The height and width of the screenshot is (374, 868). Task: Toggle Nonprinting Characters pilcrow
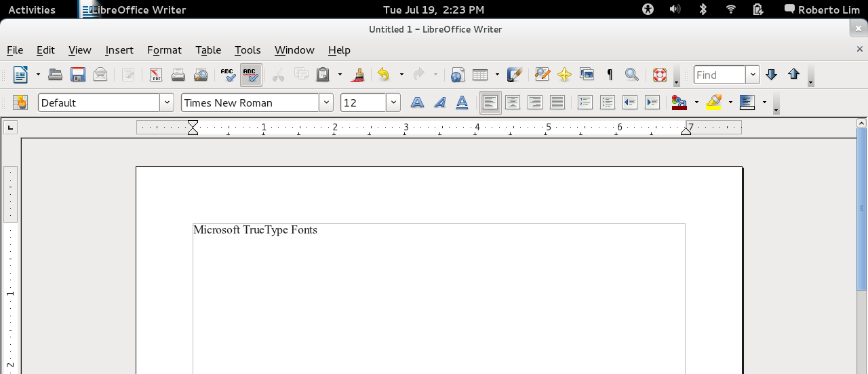(x=609, y=75)
